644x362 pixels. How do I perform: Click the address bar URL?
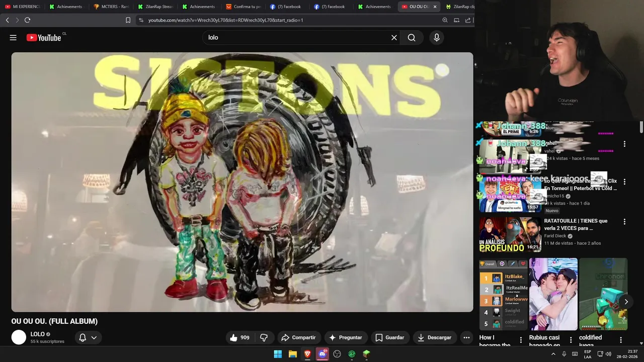click(x=225, y=20)
